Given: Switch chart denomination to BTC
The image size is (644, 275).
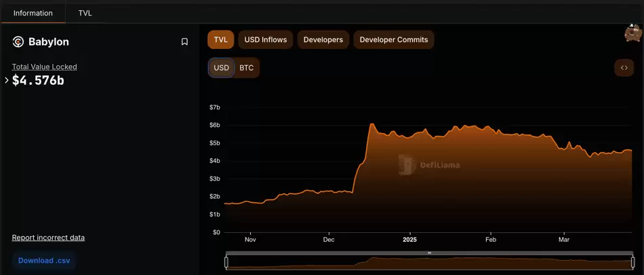Looking at the screenshot, I should coord(247,68).
